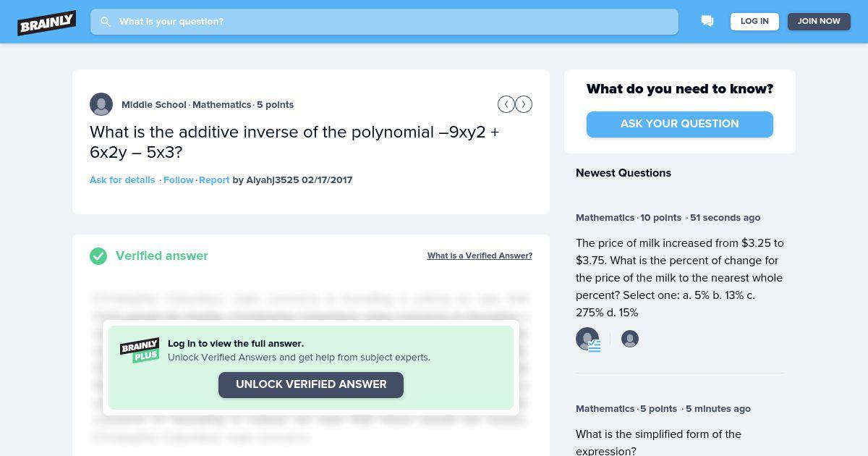Open milk question answerer avatar with list
Image resolution: width=868 pixels, height=456 pixels.
click(x=588, y=339)
